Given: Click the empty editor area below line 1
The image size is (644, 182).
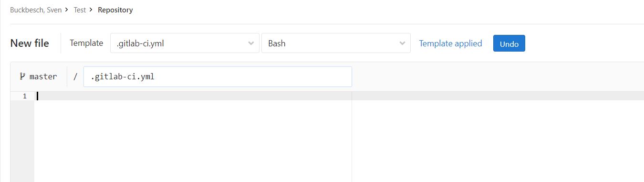Looking at the screenshot, I should click(193, 141).
